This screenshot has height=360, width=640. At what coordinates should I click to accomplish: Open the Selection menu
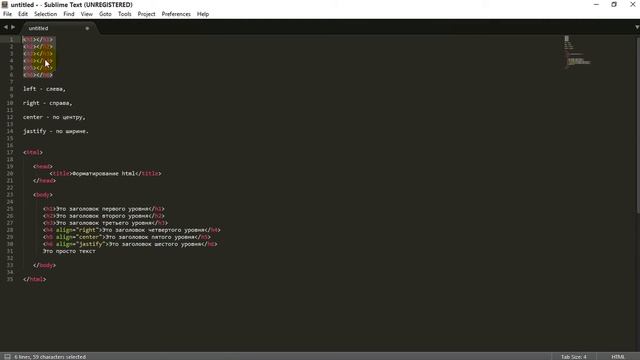45,14
